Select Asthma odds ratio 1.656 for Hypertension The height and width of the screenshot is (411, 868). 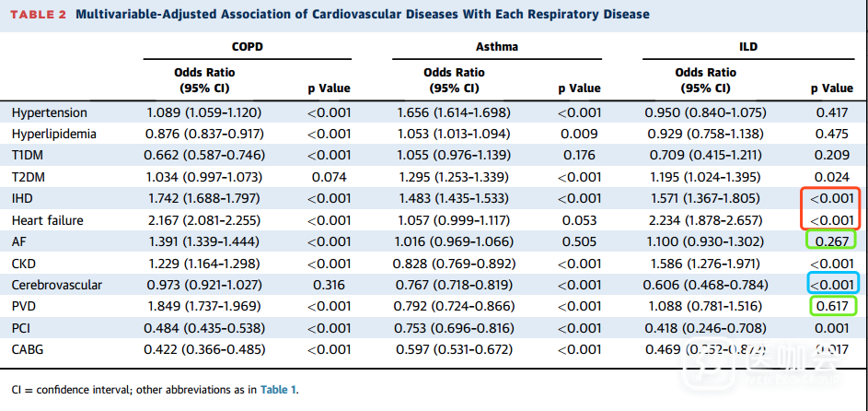point(454,112)
